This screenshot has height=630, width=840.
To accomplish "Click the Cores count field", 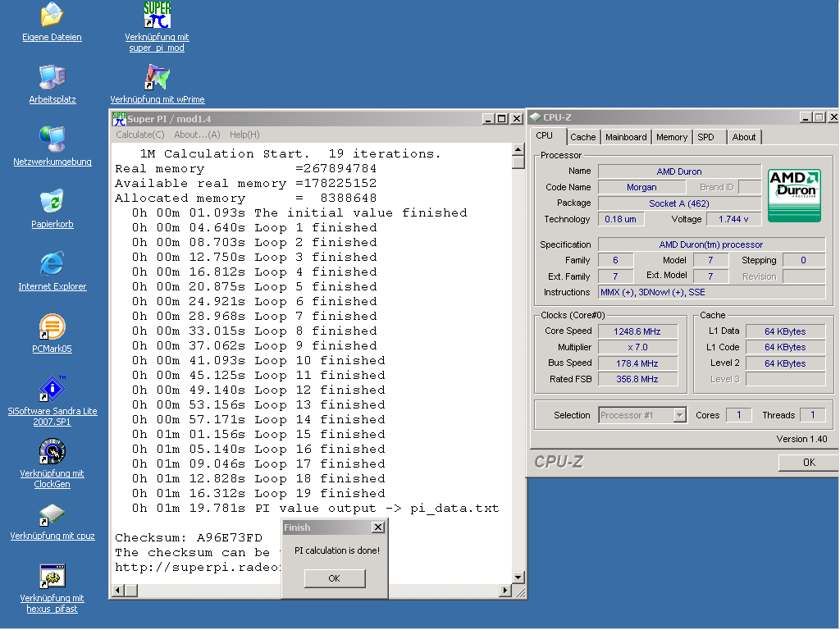I will (x=738, y=415).
